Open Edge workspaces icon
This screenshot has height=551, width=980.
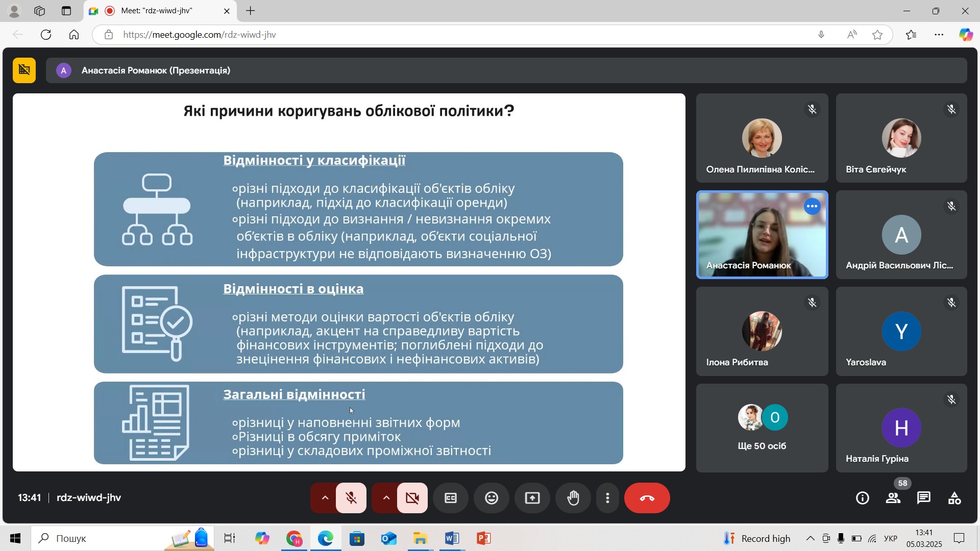tap(40, 11)
